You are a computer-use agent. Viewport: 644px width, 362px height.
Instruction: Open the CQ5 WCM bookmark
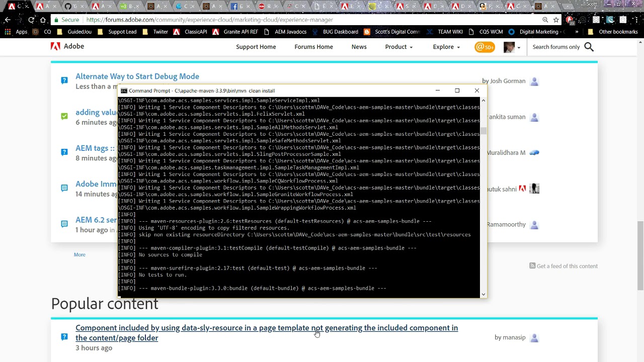[x=486, y=32]
